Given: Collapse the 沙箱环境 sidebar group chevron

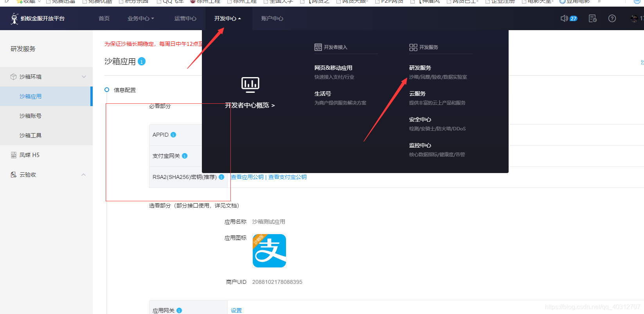Looking at the screenshot, I should tap(84, 77).
